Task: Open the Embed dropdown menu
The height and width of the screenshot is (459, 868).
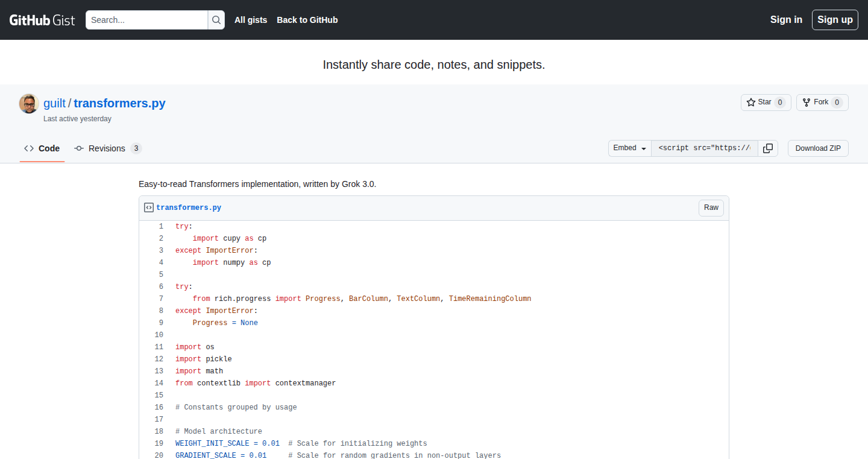Action: [x=630, y=148]
